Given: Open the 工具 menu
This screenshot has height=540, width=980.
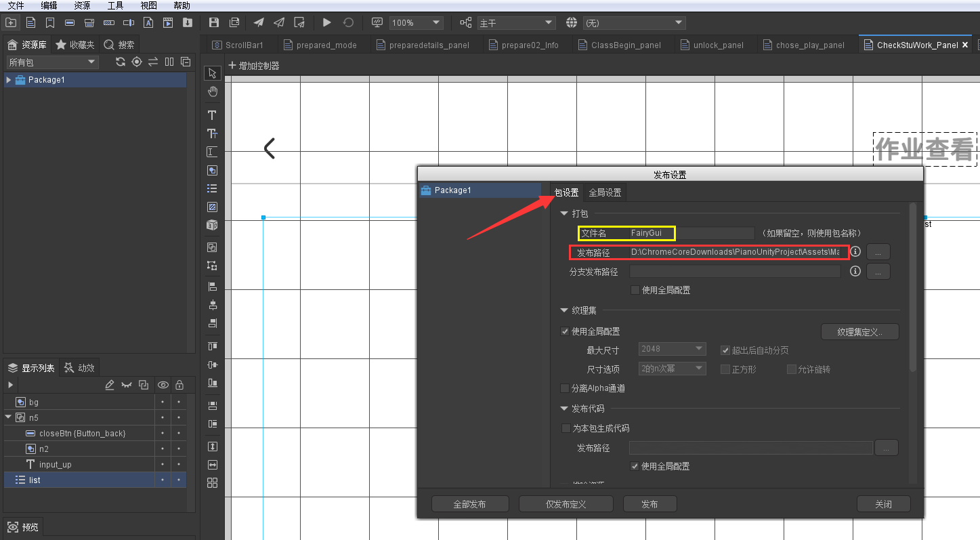Looking at the screenshot, I should click(x=115, y=5).
